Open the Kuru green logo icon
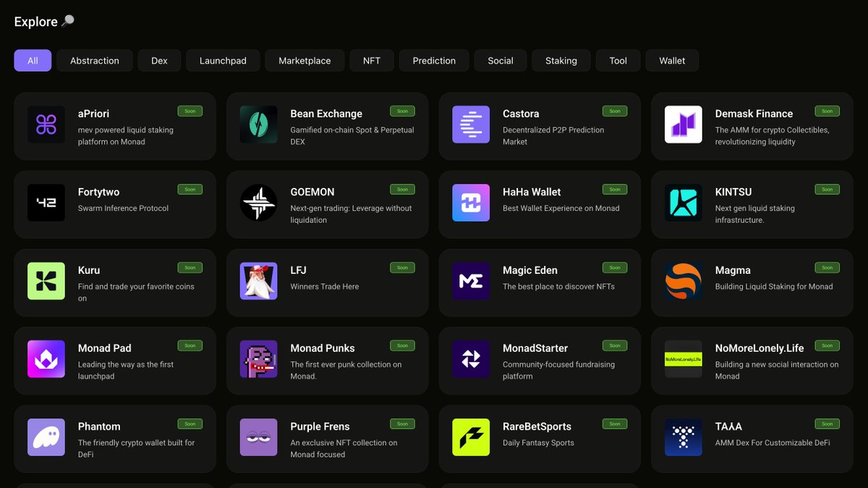Viewport: 868px width, 488px height. 46,281
